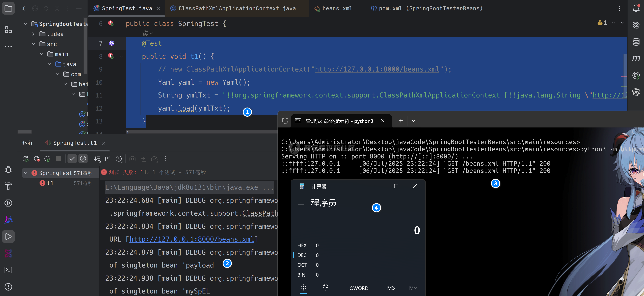The width and height of the screenshot is (644, 296).
Task: Open the Run tool window icon
Action: [8, 237]
